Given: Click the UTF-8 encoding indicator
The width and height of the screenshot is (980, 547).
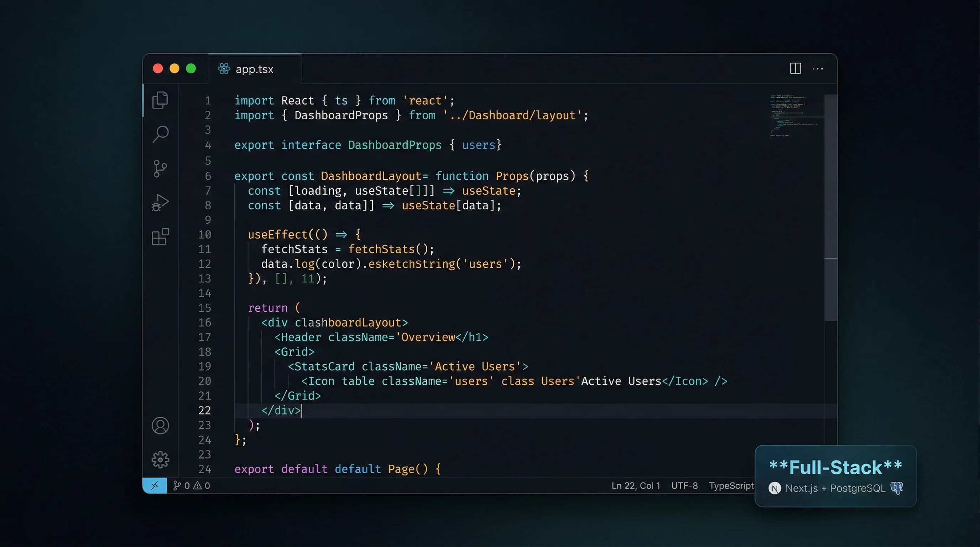Looking at the screenshot, I should click(684, 485).
